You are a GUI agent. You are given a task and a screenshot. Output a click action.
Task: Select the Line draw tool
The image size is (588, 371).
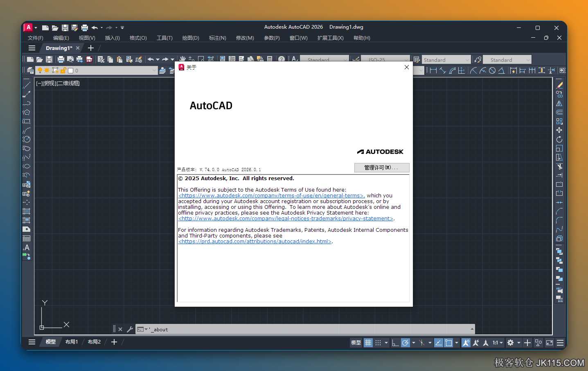coord(27,85)
